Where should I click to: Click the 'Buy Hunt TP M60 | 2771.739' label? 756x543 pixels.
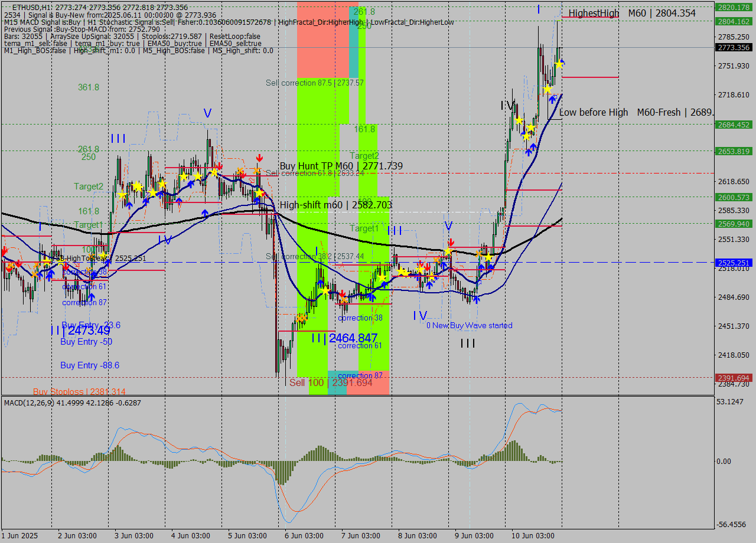click(x=341, y=166)
